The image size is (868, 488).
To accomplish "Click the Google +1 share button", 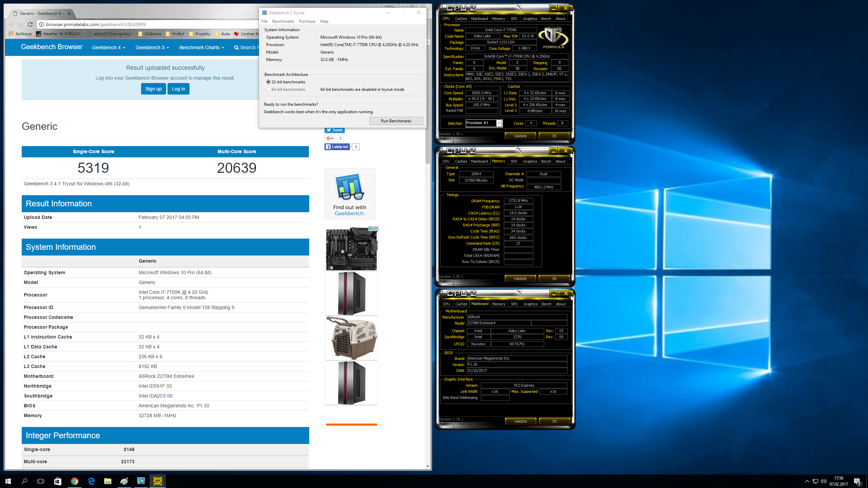I will [330, 138].
